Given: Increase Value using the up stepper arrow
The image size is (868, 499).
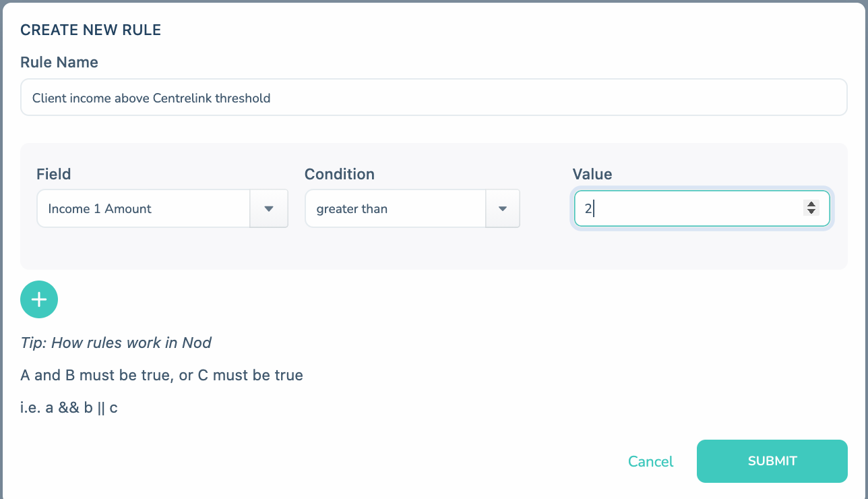Looking at the screenshot, I should point(811,204).
